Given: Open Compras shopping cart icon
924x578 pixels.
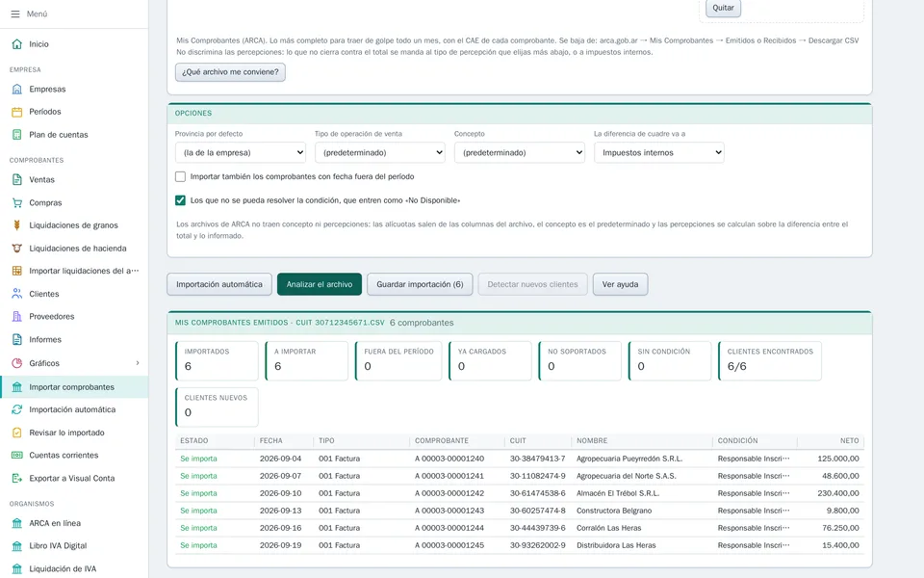Looking at the screenshot, I should click(x=17, y=203).
